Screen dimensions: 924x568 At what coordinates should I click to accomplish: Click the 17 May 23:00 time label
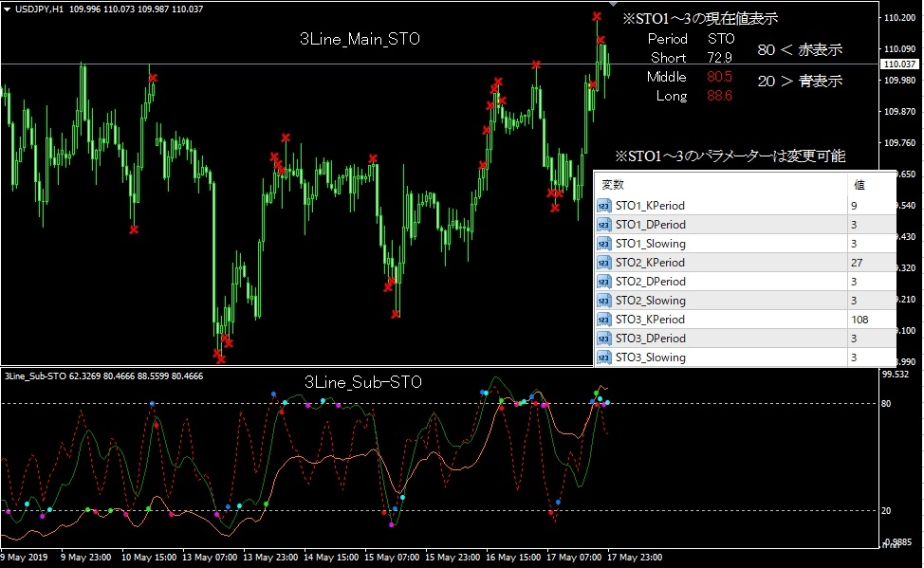click(635, 557)
